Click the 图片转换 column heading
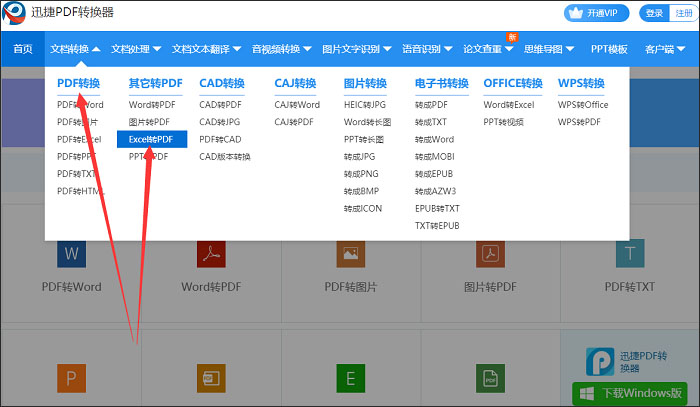 point(365,83)
